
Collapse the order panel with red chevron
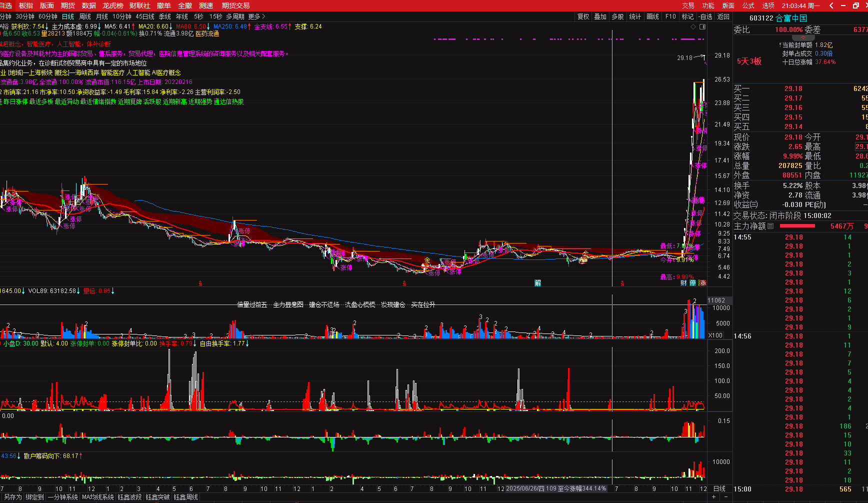(x=803, y=37)
